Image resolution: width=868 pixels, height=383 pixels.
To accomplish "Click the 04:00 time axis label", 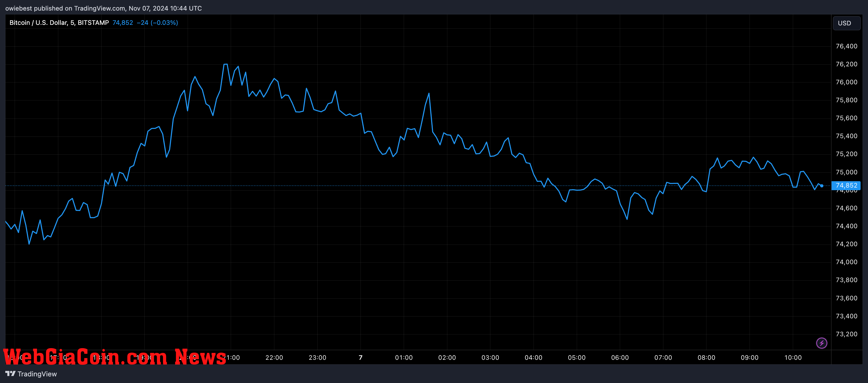I will tap(533, 357).
